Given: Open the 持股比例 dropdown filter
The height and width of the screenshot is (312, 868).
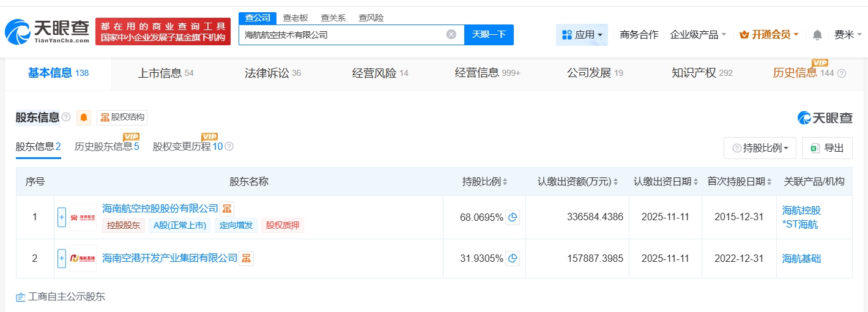Looking at the screenshot, I should [760, 148].
